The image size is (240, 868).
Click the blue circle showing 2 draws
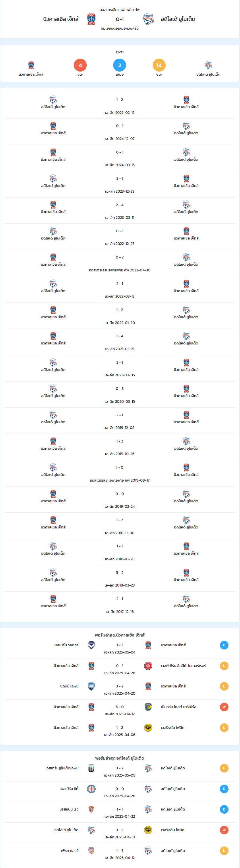[119, 65]
